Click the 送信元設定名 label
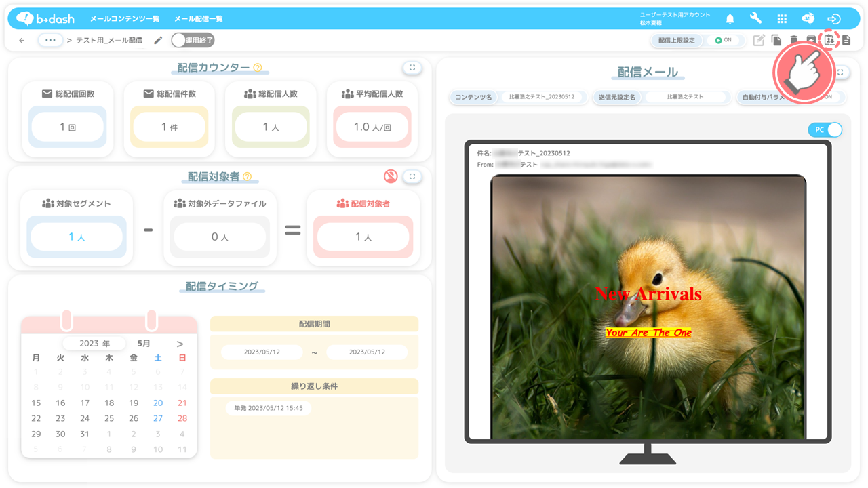The width and height of the screenshot is (868, 488). coord(617,98)
